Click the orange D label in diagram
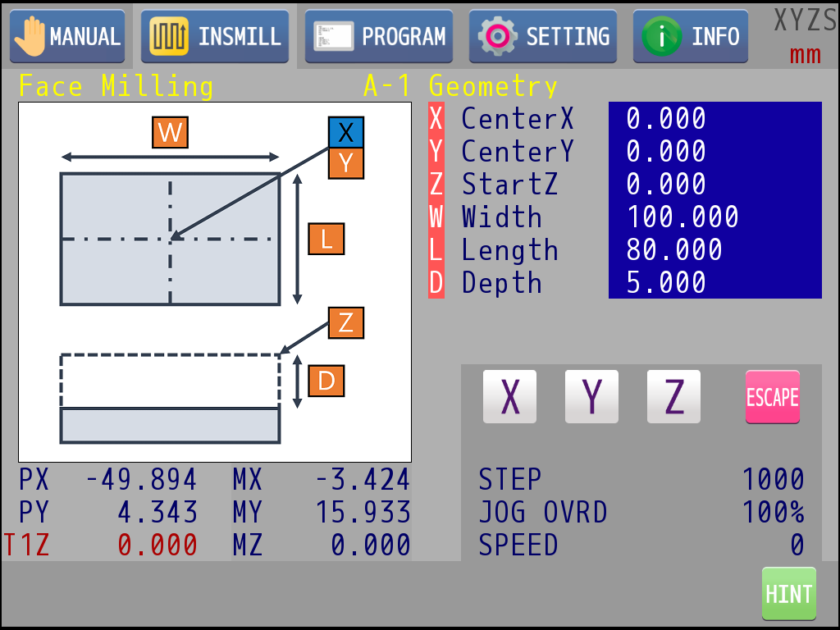This screenshot has height=630, width=840. tap(326, 381)
